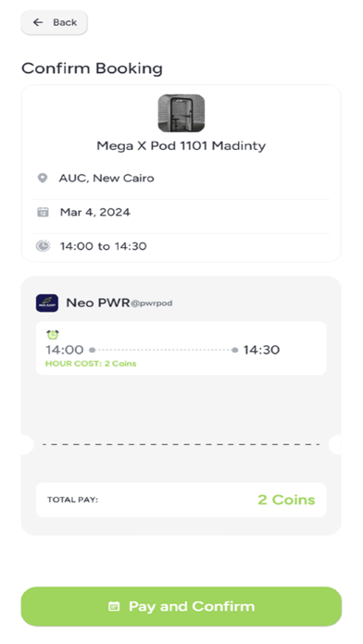Select the 14:30 end dot on timeline
The image size is (363, 644).
click(x=234, y=350)
